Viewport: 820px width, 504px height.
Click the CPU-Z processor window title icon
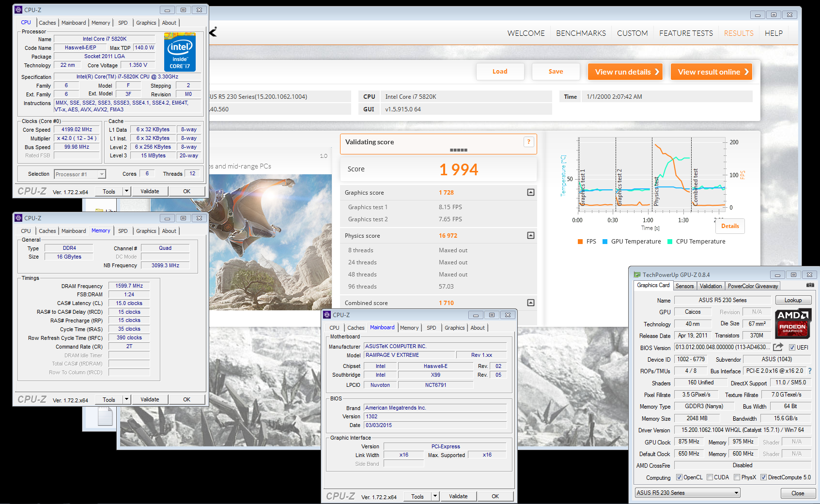click(18, 10)
